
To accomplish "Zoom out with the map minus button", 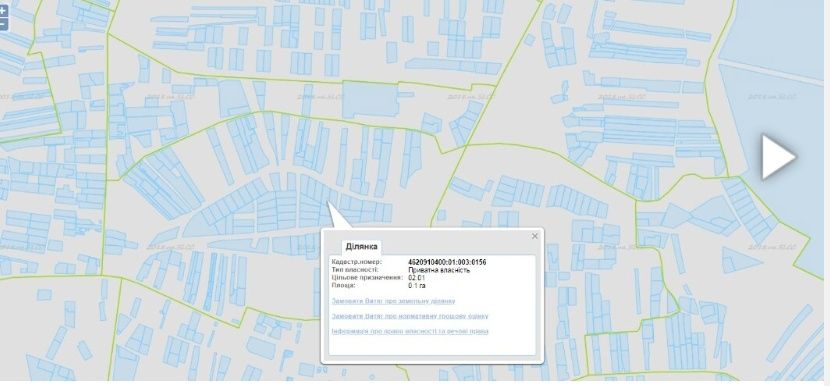I will click(x=3, y=24).
